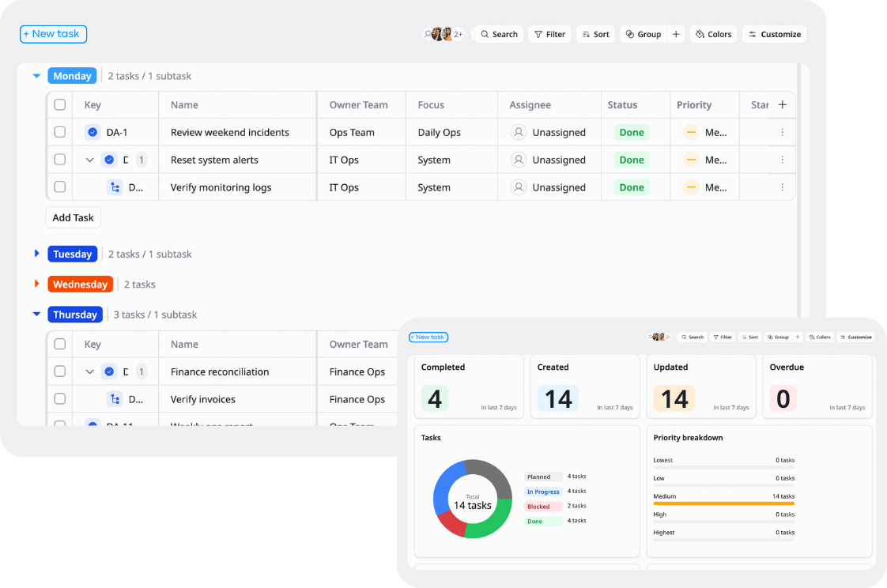This screenshot has width=887, height=588.
Task: Click the Completed count card in dashboard
Action: [469, 386]
